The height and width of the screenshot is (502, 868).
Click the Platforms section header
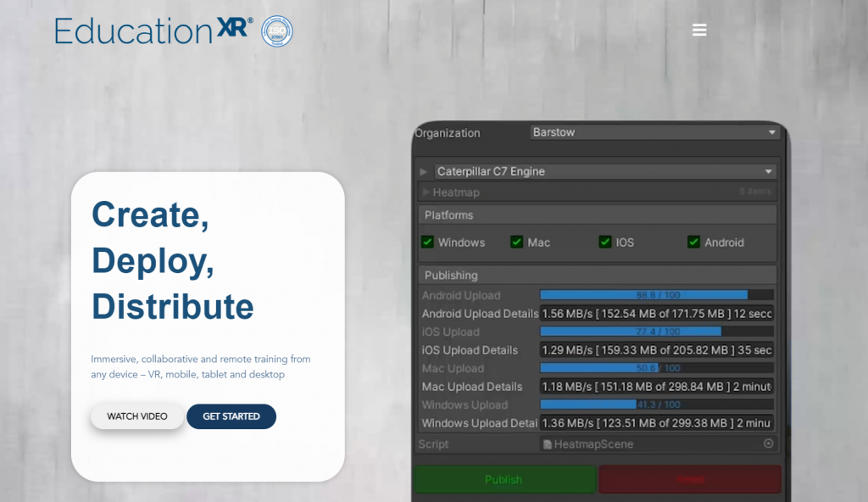coord(598,215)
